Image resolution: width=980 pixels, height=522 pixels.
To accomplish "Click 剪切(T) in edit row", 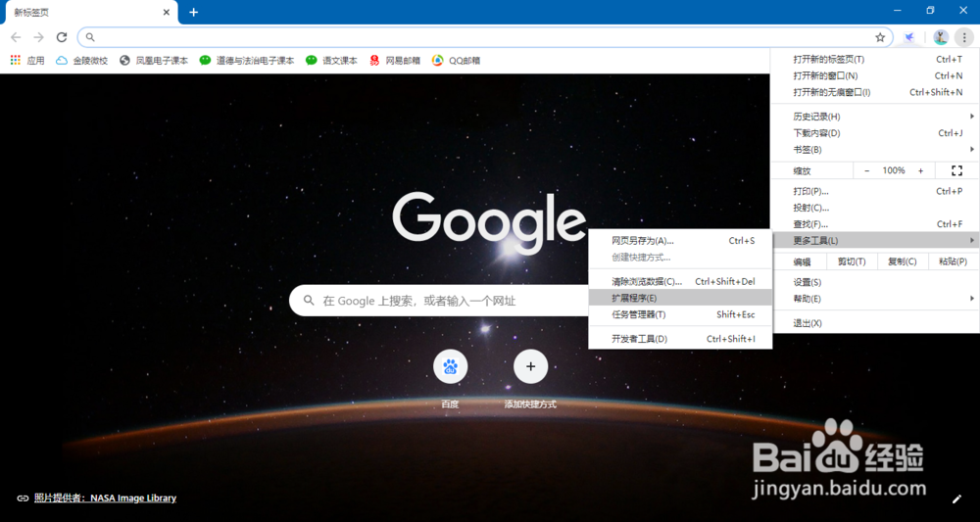I will coord(852,261).
